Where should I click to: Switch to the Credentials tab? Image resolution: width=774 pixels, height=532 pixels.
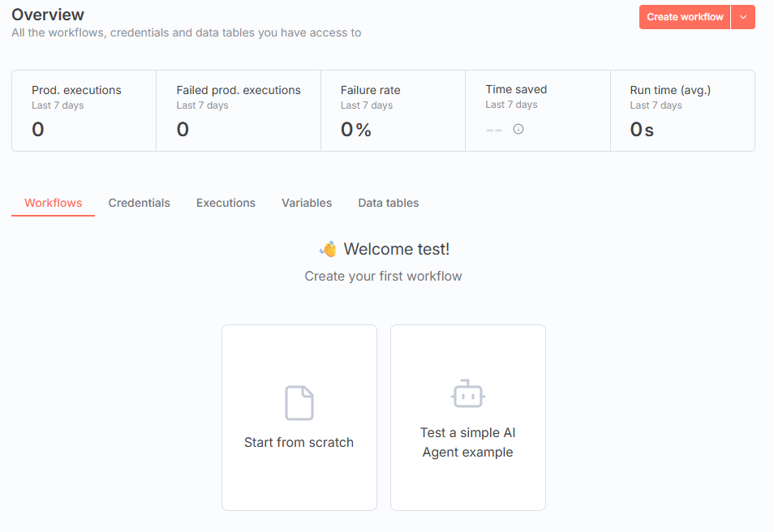click(140, 203)
